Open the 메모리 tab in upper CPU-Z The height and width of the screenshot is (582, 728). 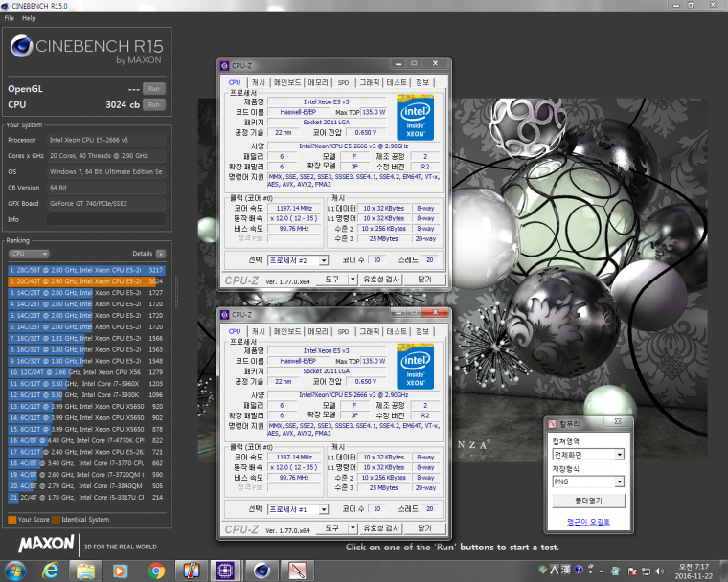[318, 82]
